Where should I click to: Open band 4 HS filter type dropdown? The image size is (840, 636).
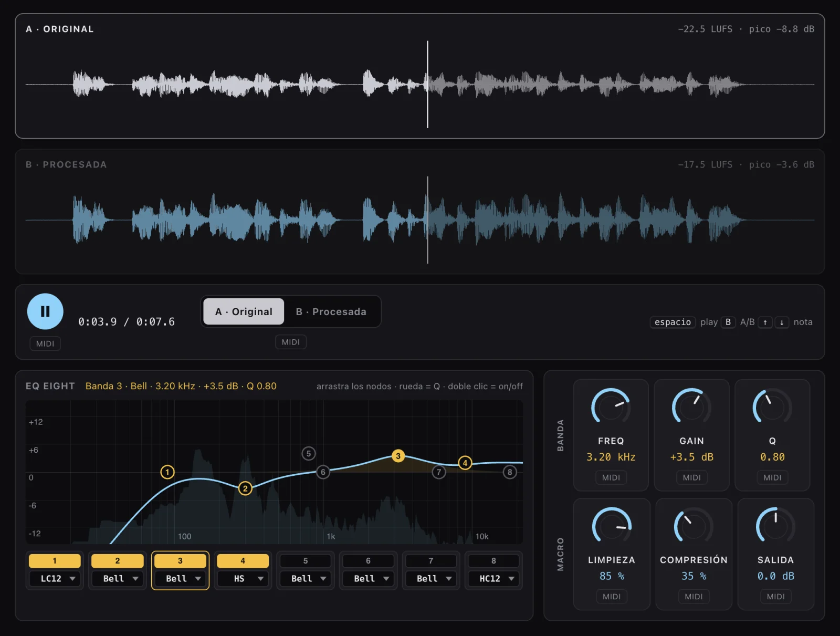tap(243, 579)
